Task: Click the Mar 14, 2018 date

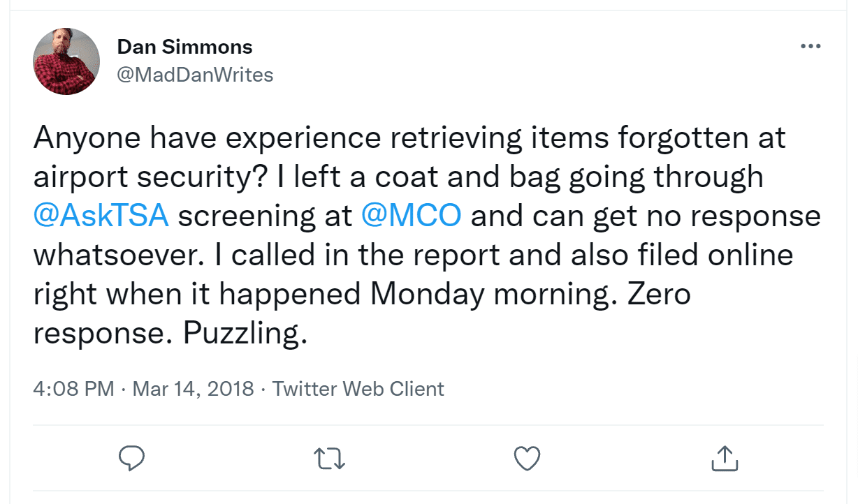Action: (x=193, y=389)
